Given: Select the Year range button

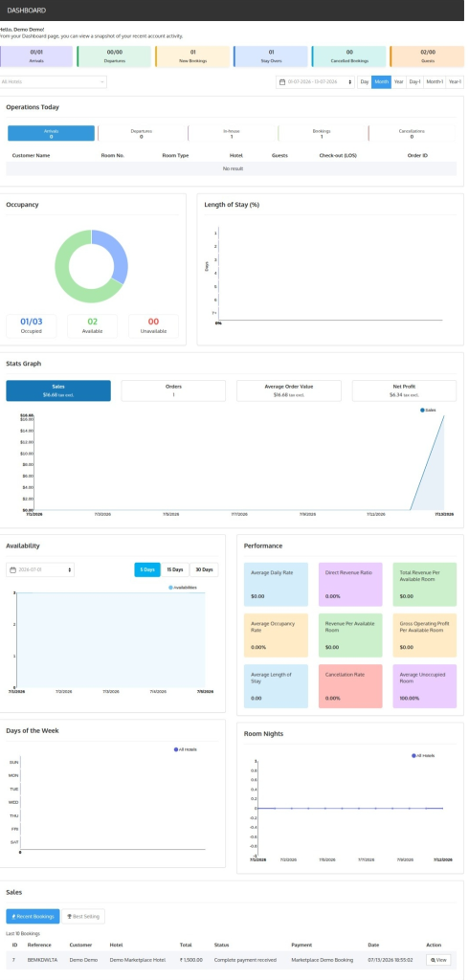Looking at the screenshot, I should tap(398, 82).
